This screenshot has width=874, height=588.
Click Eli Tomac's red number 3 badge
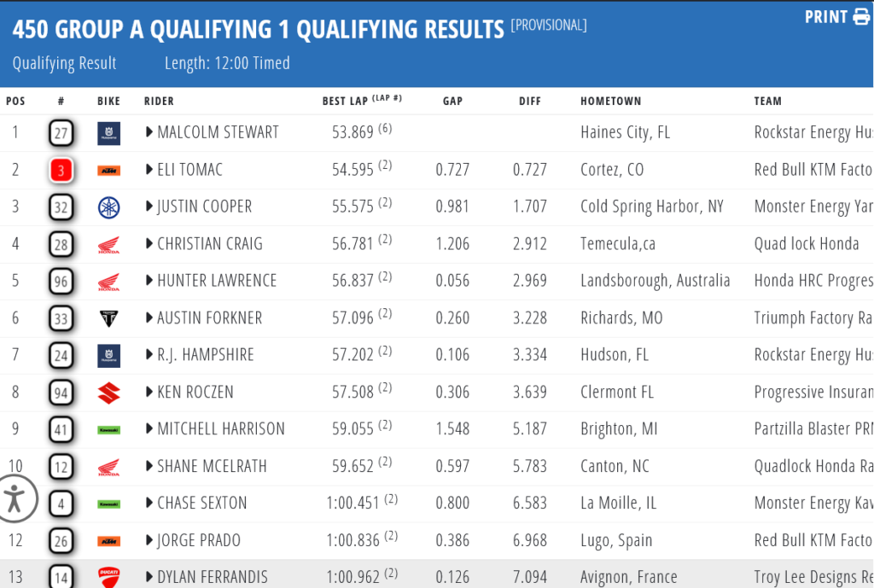click(61, 171)
